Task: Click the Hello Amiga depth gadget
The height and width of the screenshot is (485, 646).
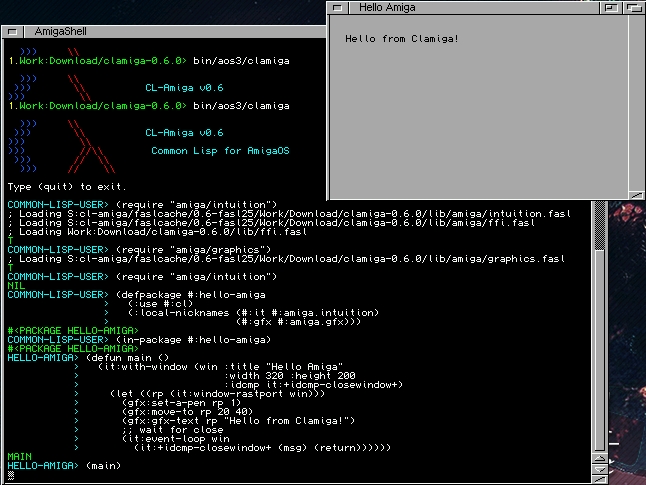Action: coord(634,8)
